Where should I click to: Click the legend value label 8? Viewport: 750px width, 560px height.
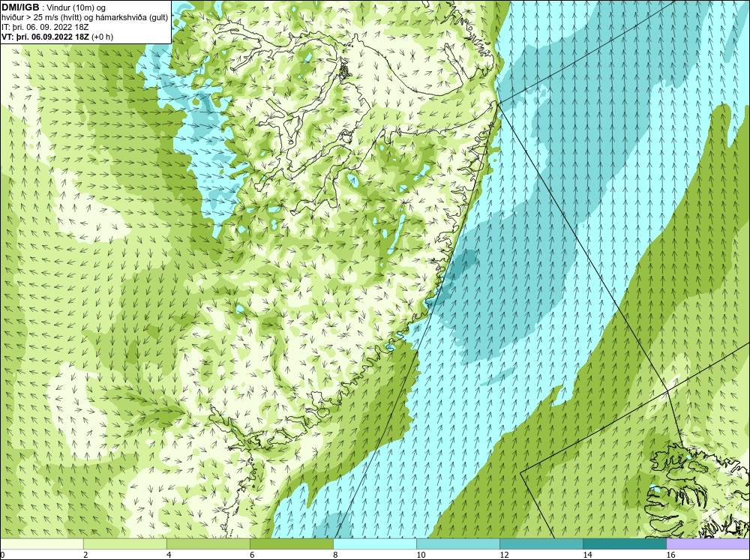[335, 555]
